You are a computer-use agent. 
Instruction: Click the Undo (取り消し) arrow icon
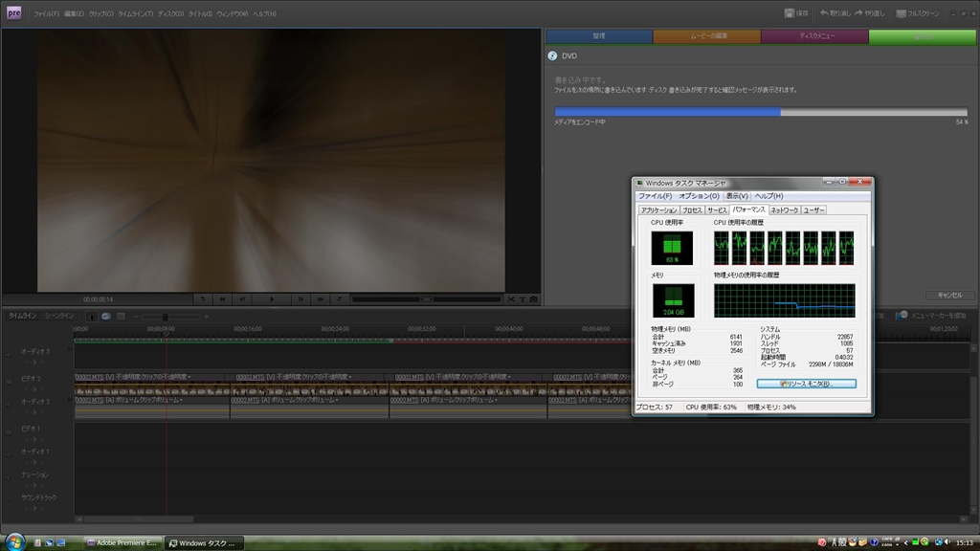pos(824,13)
